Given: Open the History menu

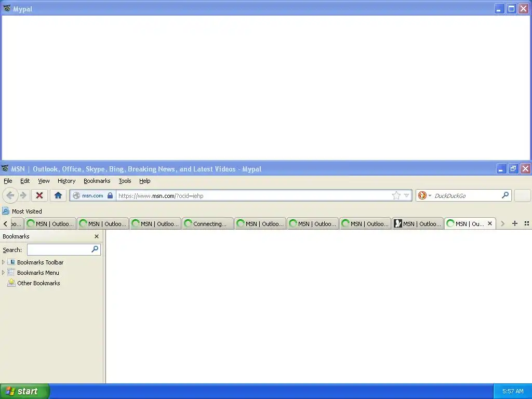Looking at the screenshot, I should pos(66,181).
